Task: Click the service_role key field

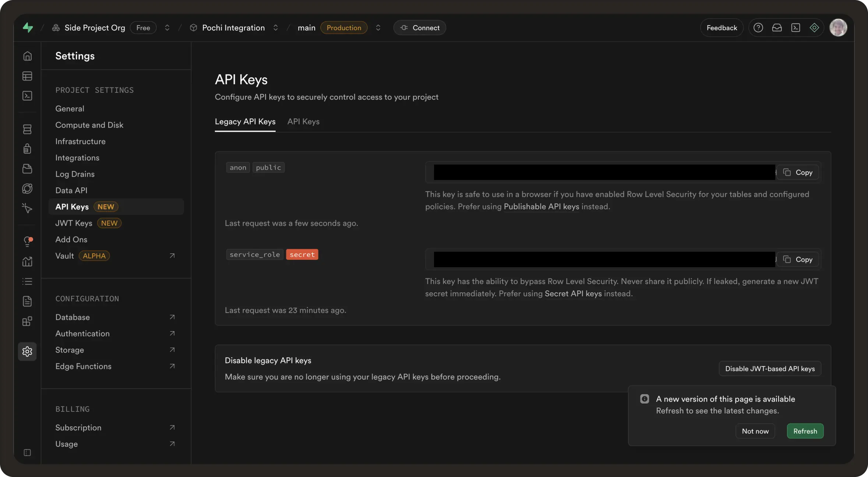Action: [604, 259]
